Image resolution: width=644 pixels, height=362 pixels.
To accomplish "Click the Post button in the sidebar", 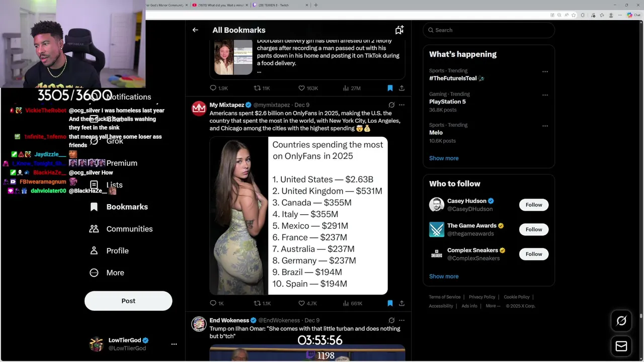I will [128, 301].
